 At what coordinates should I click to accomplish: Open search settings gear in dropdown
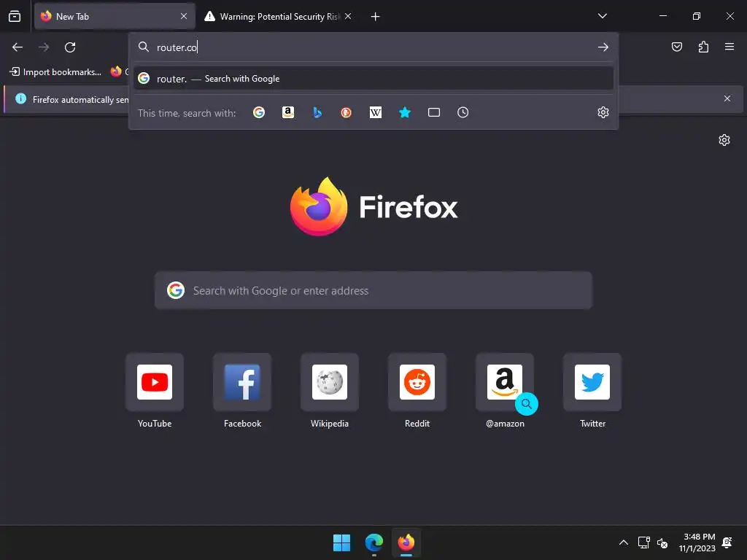coord(603,112)
